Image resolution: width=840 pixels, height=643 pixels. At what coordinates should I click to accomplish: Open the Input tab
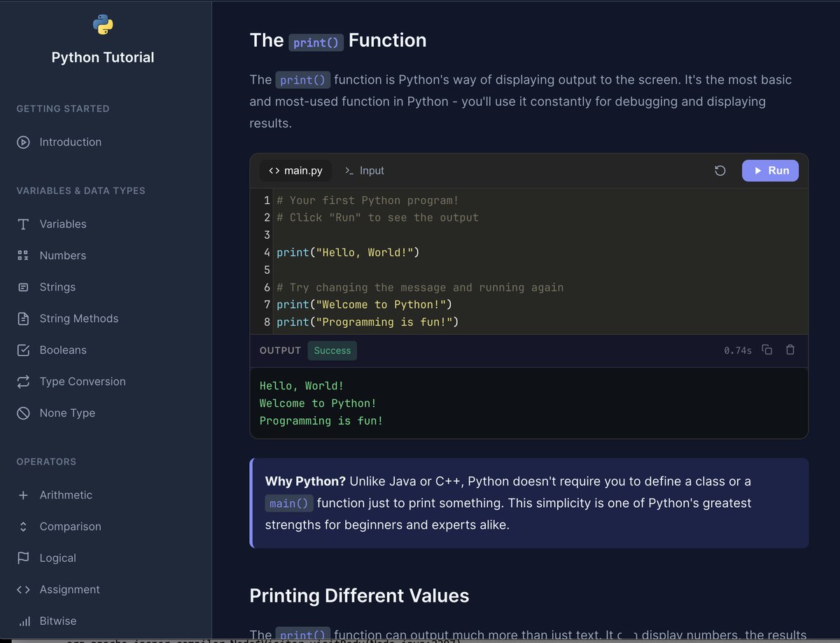364,170
